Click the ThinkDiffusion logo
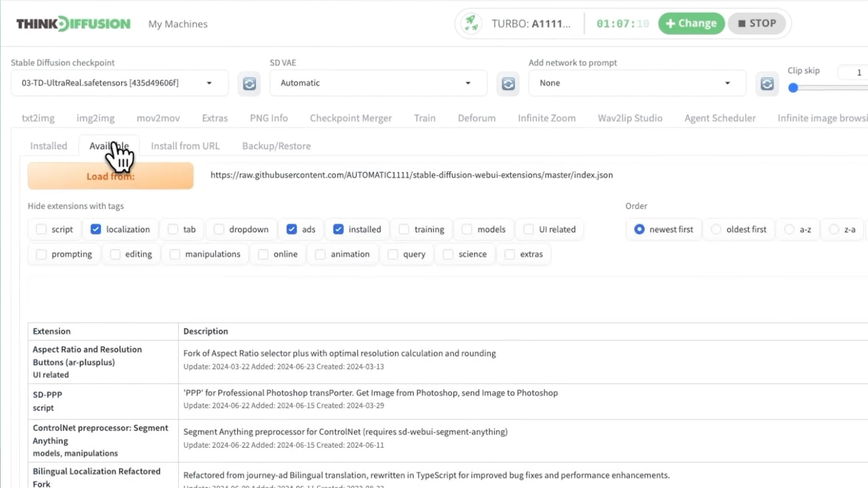This screenshot has width=868, height=488. (73, 23)
